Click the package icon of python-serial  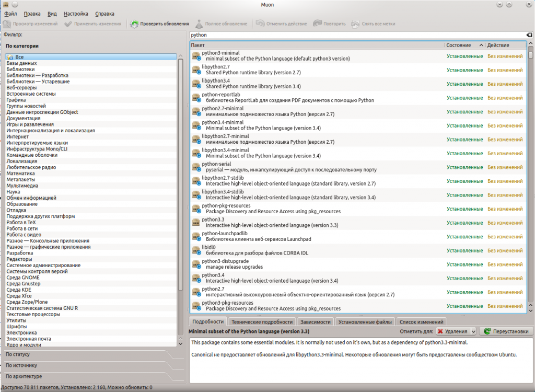point(196,167)
